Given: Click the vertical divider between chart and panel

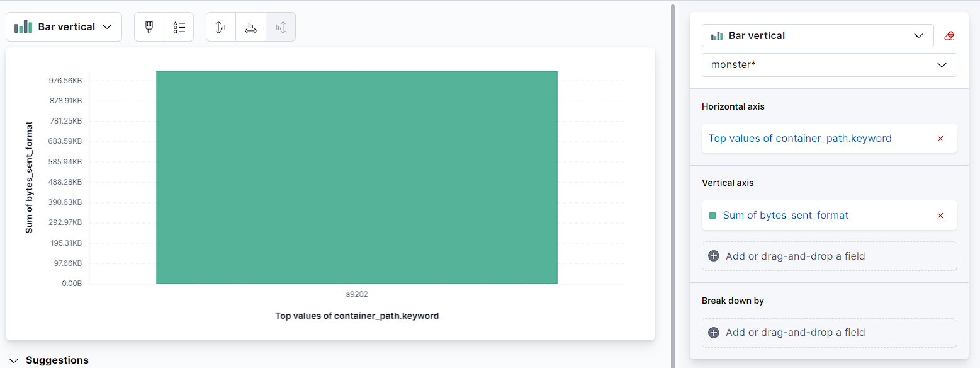Looking at the screenshot, I should click(x=673, y=184).
